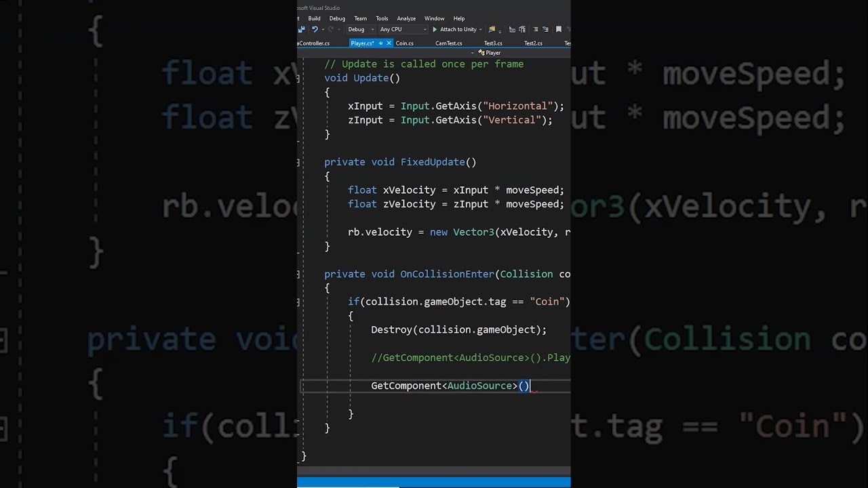Open the Help menu

point(459,18)
